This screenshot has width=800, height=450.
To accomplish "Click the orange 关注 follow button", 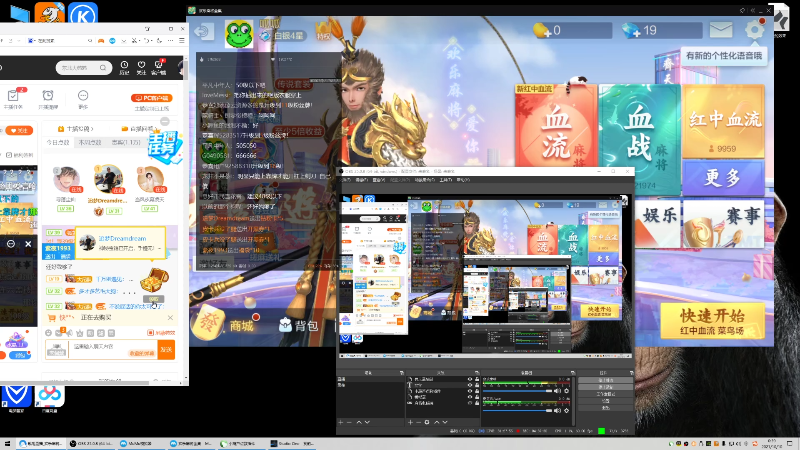I will pos(19,131).
